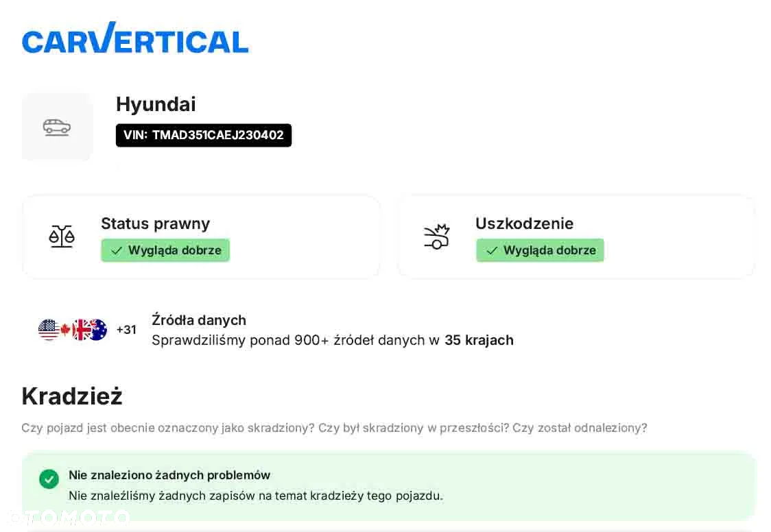This screenshot has width=771, height=532.
Task: Click the scales legal status icon
Action: point(62,237)
